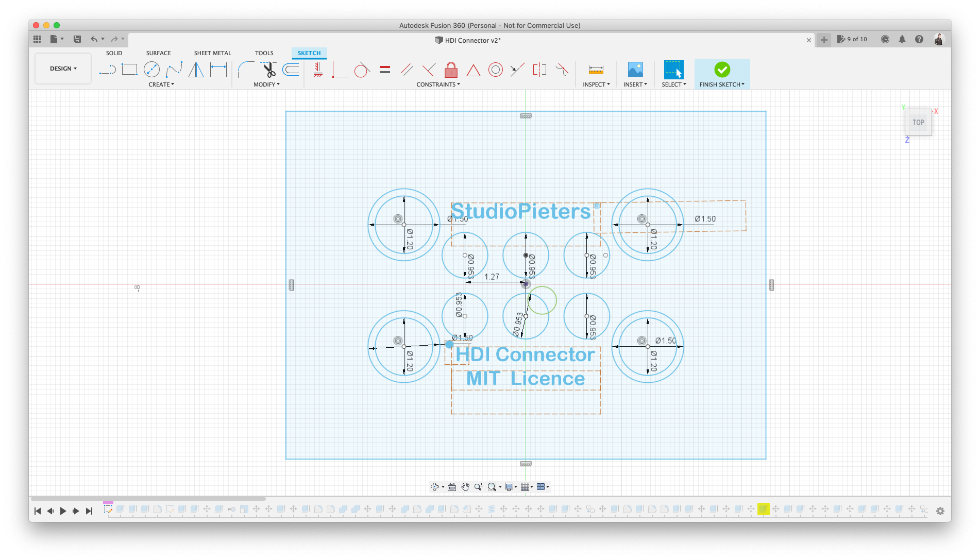Expand the MODIFY menu
Image resolution: width=980 pixels, height=560 pixels.
click(266, 84)
